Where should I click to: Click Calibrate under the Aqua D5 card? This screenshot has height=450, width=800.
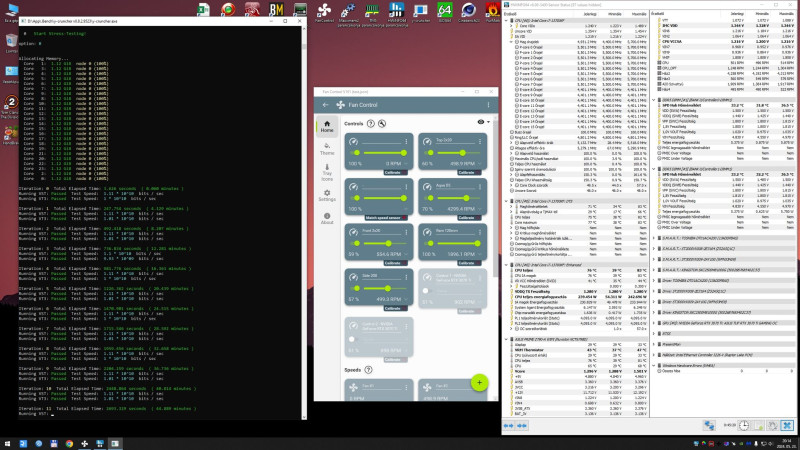[x=468, y=217]
